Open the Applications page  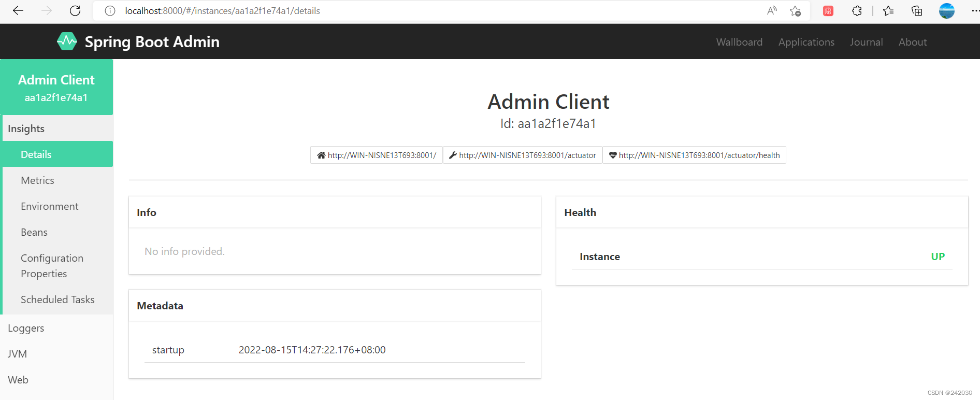(x=806, y=42)
